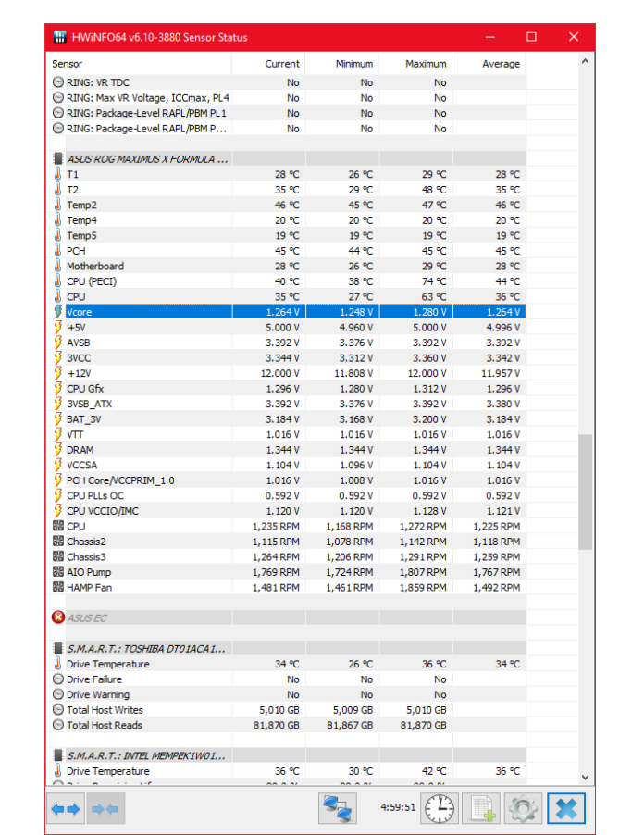Select the CPU Gfx voltage row
This screenshot has height=835, width=644.
click(x=286, y=388)
